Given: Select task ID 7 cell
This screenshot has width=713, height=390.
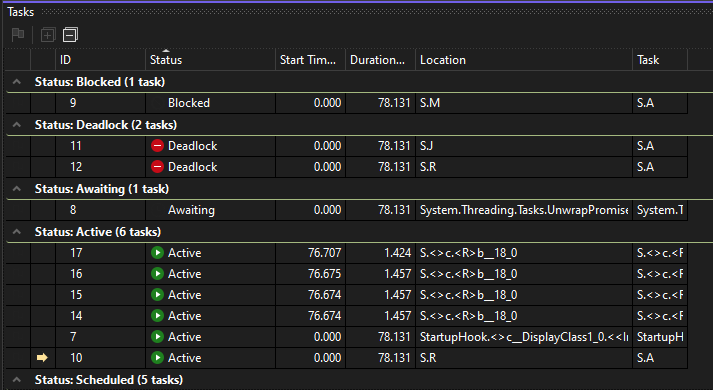Looking at the screenshot, I should (x=100, y=337).
